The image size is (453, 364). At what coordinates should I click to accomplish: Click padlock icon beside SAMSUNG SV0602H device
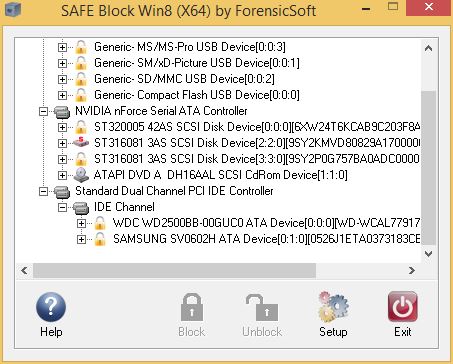click(x=100, y=239)
